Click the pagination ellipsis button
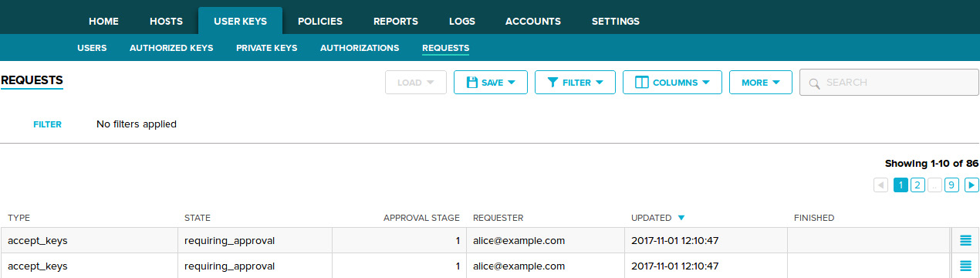This screenshot has width=980, height=278. click(x=934, y=185)
